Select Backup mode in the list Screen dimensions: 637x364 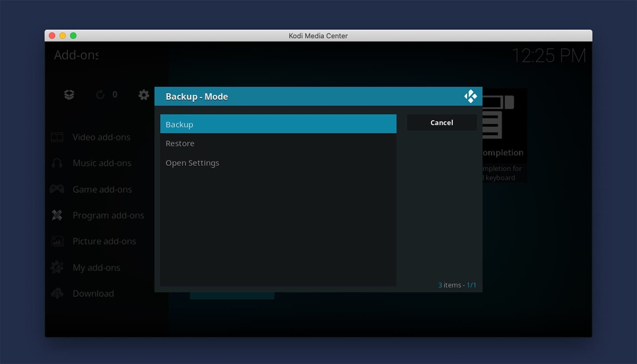click(x=278, y=124)
